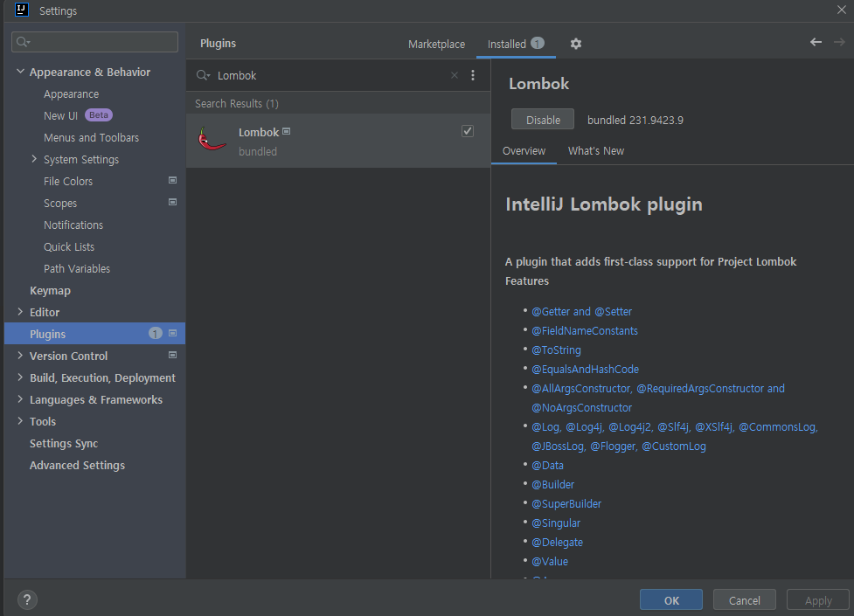Viewport: 854px width, 616px height.
Task: Open the Quick Lists settings
Action: [69, 246]
